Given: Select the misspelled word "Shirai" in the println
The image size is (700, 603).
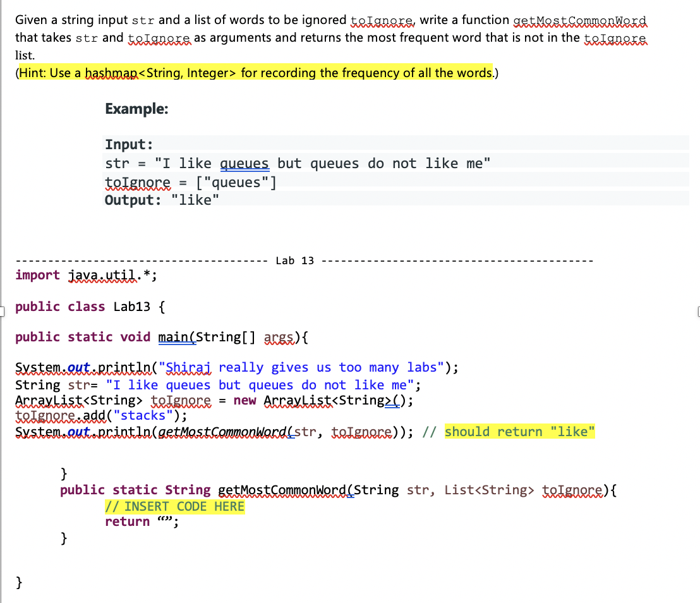Looking at the screenshot, I should pyautogui.click(x=188, y=367).
